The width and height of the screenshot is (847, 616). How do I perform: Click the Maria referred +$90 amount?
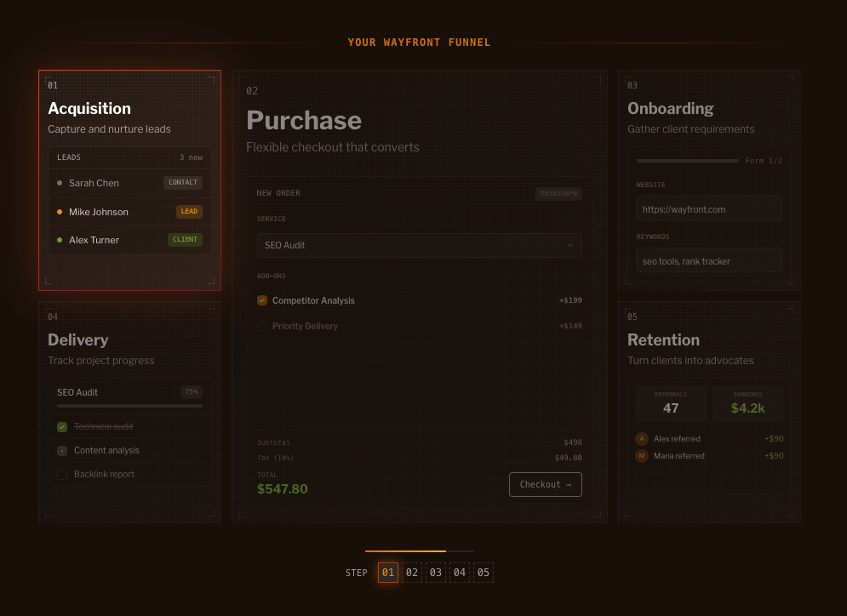click(774, 456)
